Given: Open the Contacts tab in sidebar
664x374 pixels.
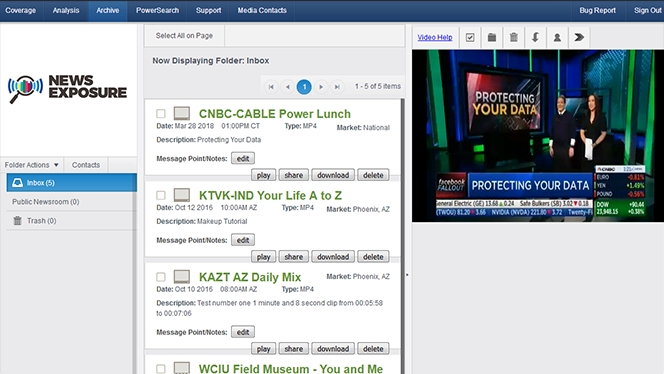Looking at the screenshot, I should [86, 165].
